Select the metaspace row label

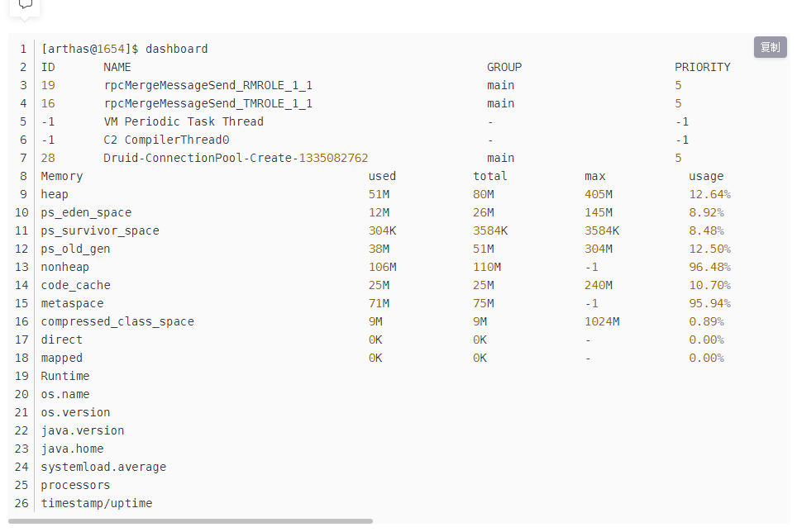(72, 303)
